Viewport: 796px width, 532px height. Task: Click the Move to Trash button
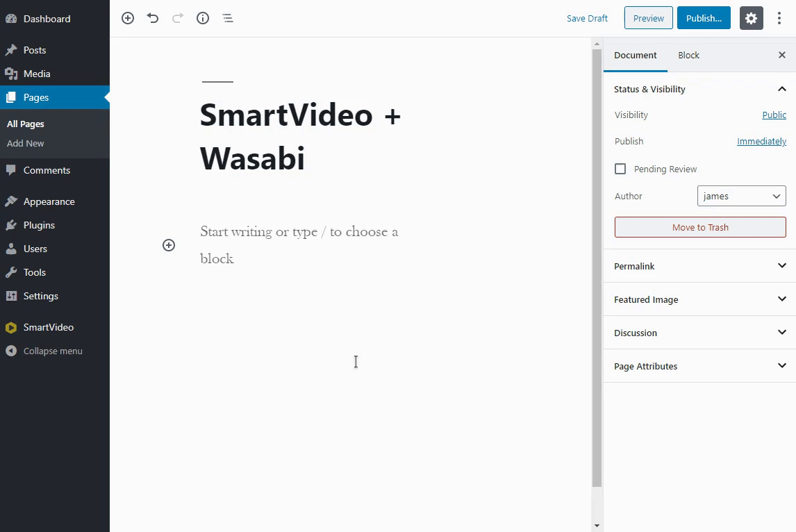(x=700, y=227)
